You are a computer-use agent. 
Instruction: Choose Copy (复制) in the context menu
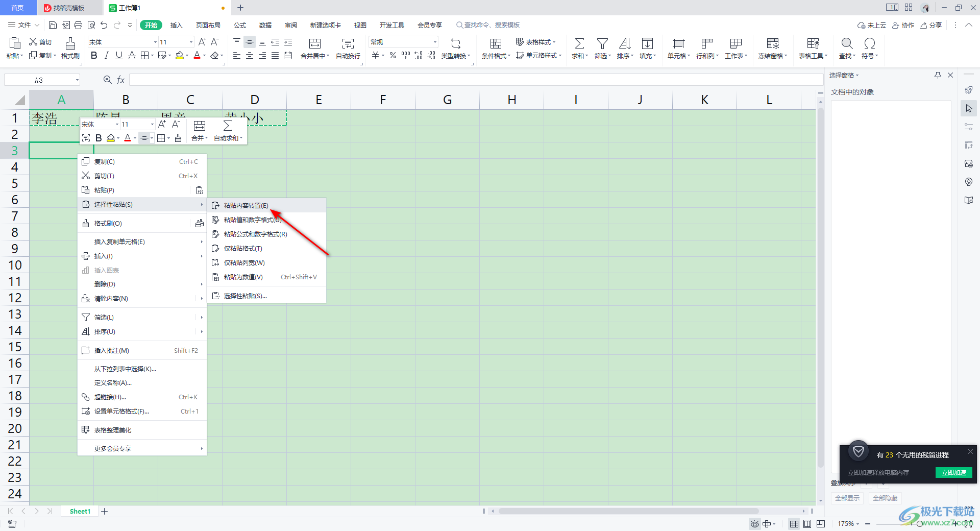coord(142,161)
